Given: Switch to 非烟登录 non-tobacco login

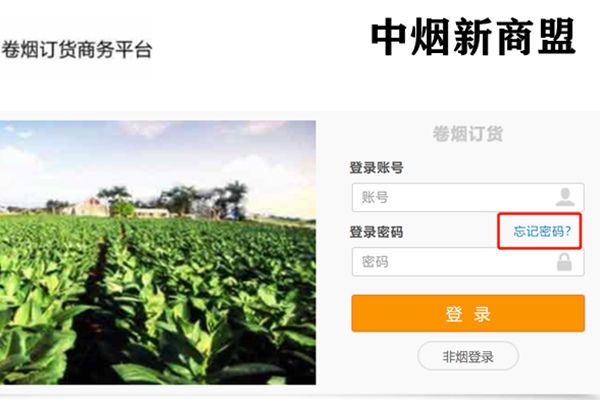Looking at the screenshot, I should pyautogui.click(x=468, y=357).
